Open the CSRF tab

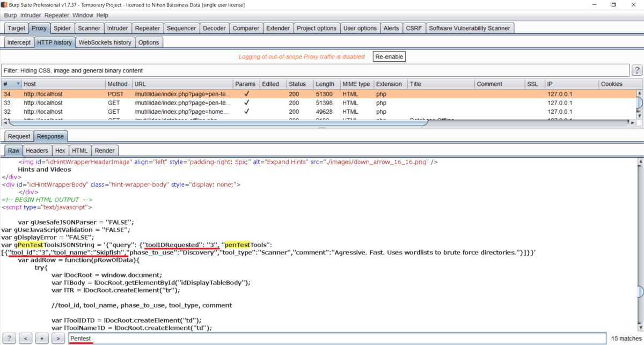pyautogui.click(x=414, y=28)
